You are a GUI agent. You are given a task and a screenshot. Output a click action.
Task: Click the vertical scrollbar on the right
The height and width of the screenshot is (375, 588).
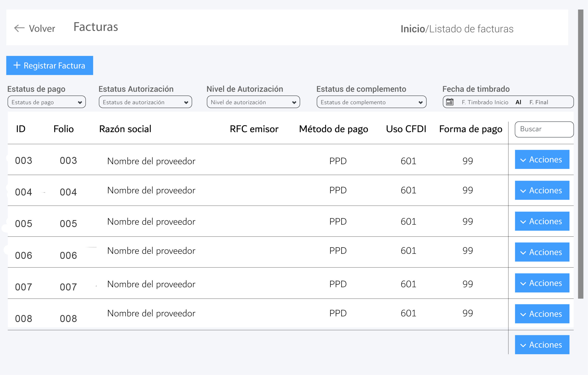[x=580, y=154]
